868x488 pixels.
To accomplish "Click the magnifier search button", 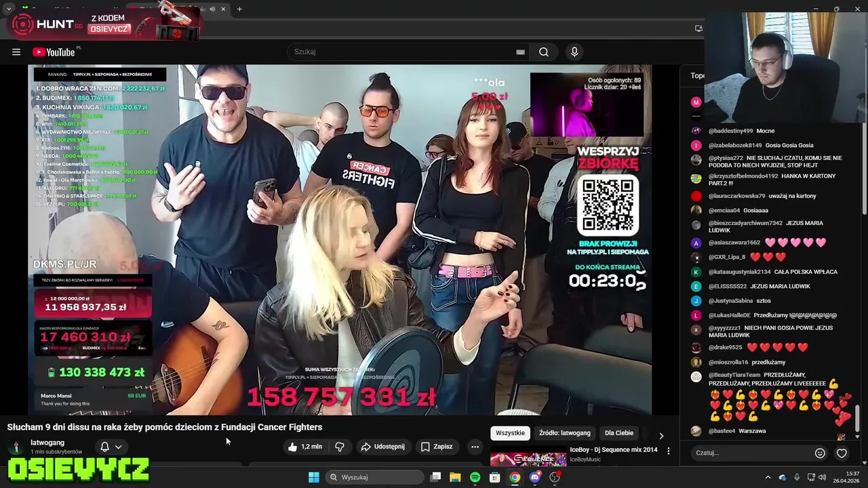I will click(x=544, y=52).
